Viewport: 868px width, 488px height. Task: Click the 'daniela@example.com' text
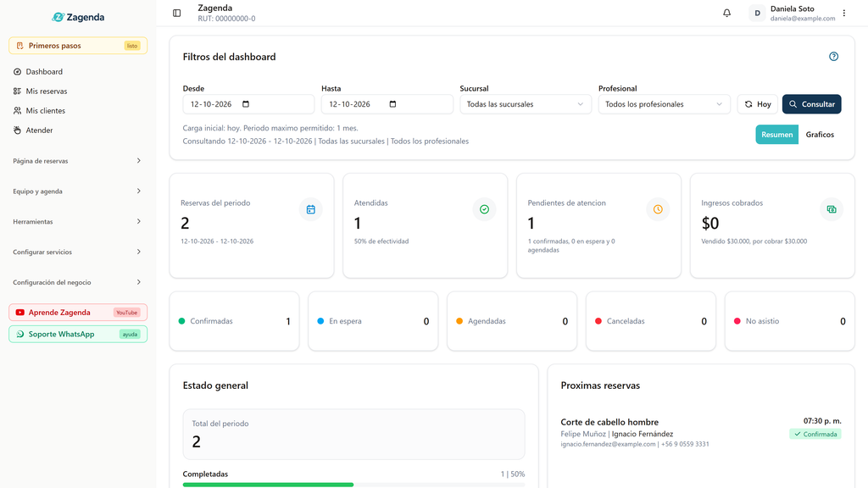click(803, 19)
